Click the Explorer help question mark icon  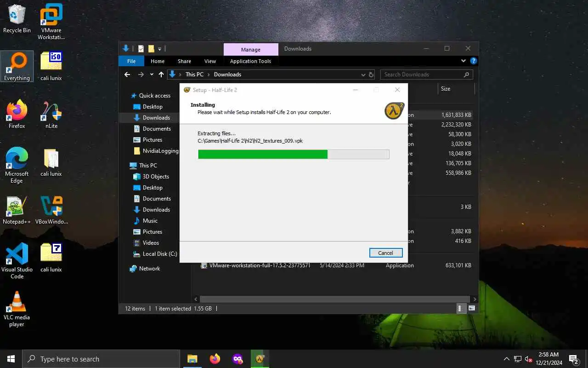point(474,61)
